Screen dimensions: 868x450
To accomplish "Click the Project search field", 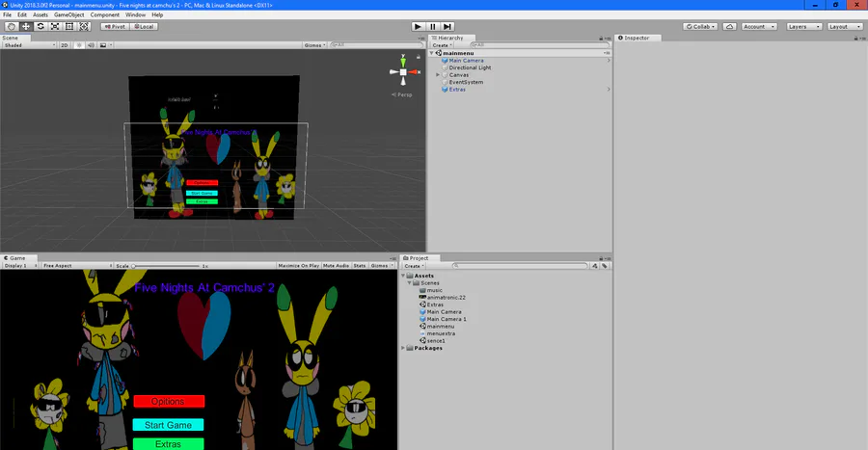I will pos(520,266).
